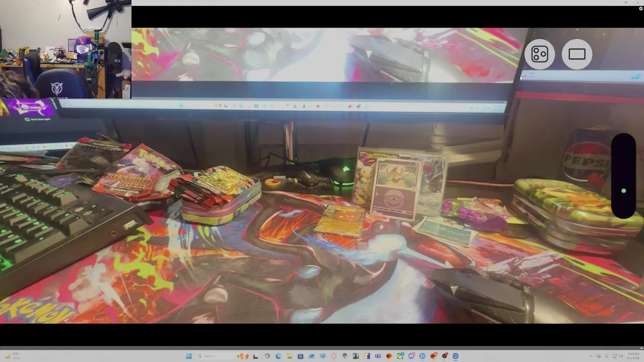
Task: Open the Windows Start menu
Action: (189, 356)
